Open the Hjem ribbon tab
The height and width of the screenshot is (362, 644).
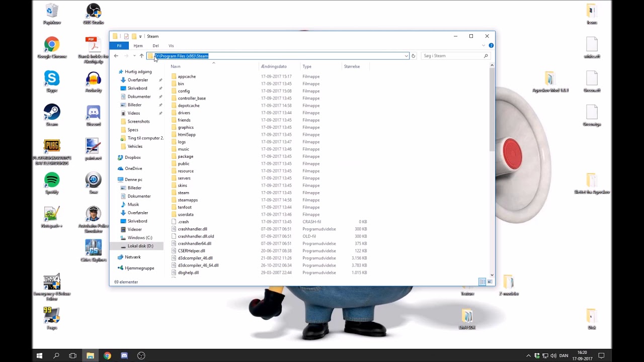point(138,46)
